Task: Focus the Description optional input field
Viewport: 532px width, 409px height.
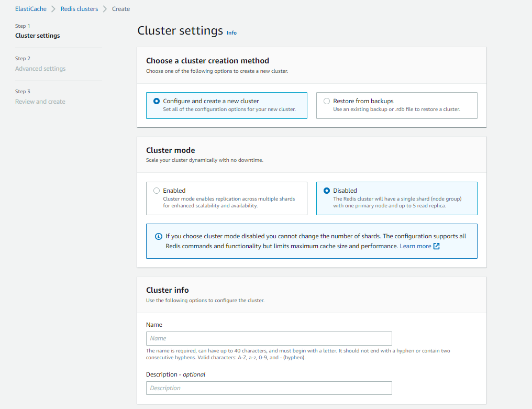Action: pyautogui.click(x=269, y=388)
